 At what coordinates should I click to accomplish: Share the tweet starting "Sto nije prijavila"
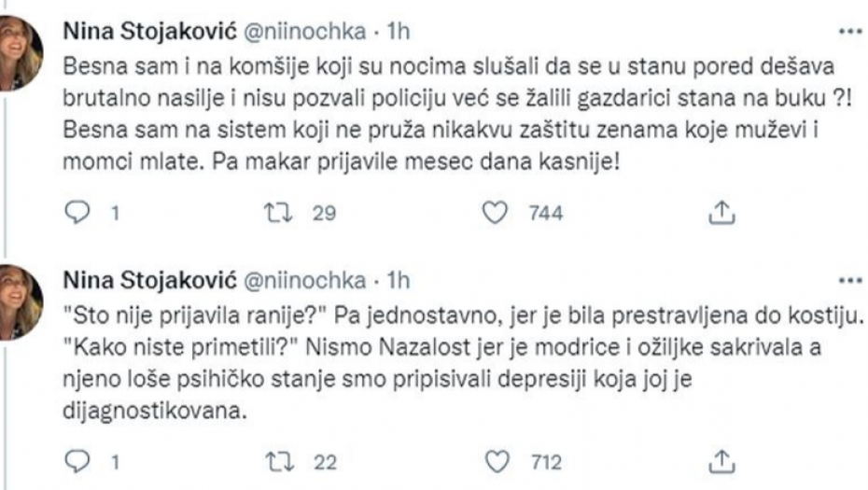click(719, 461)
